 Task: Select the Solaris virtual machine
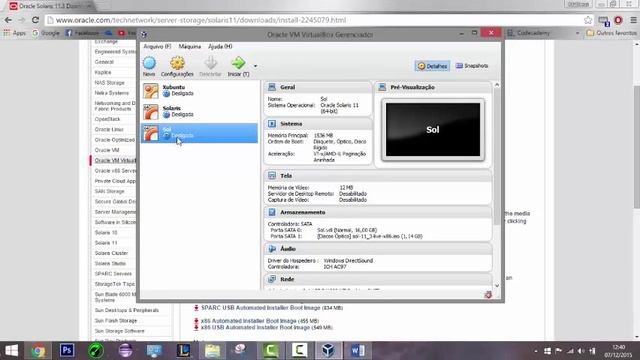pos(199,112)
